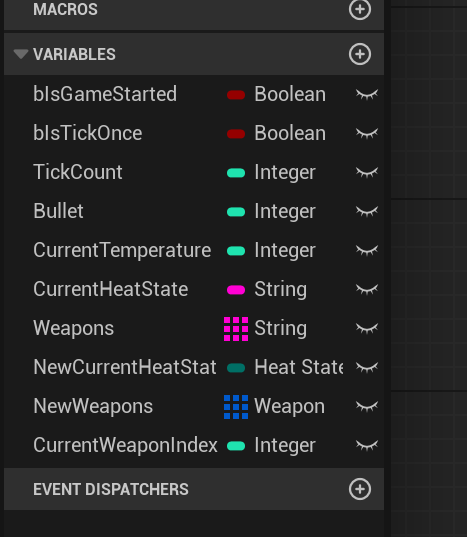
Task: Open type dropdown for CurrentTemperature Integer
Action: click(285, 250)
